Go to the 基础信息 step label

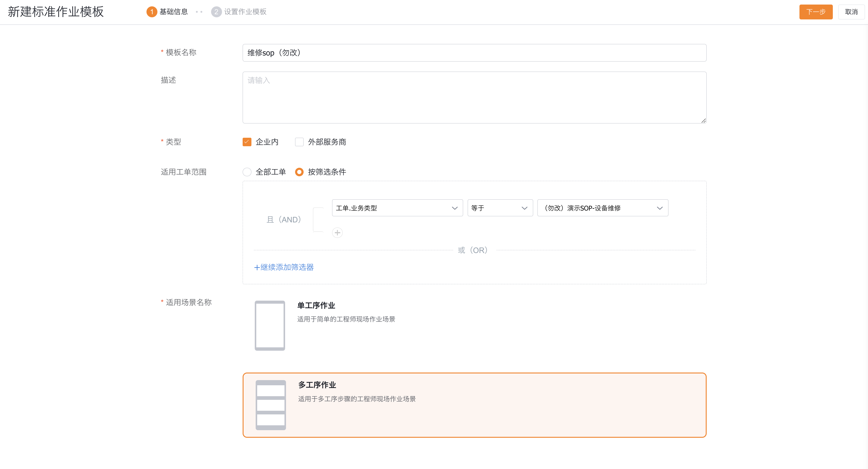pos(173,12)
